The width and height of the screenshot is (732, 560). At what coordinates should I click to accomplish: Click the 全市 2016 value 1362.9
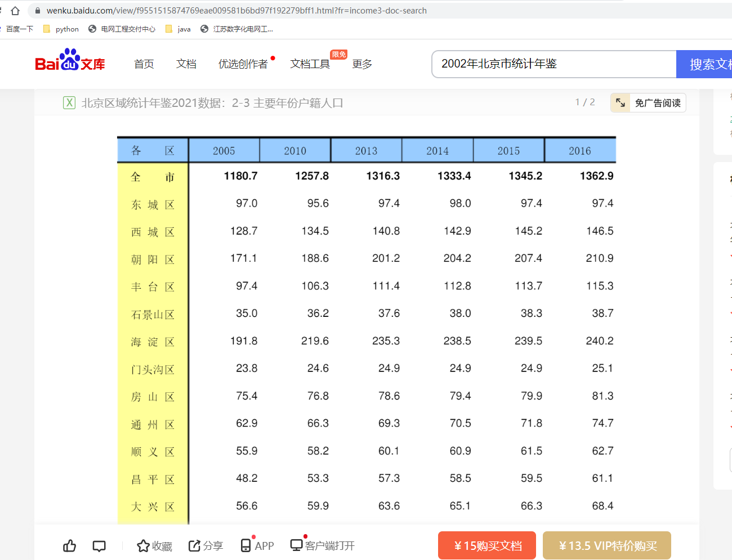597,176
